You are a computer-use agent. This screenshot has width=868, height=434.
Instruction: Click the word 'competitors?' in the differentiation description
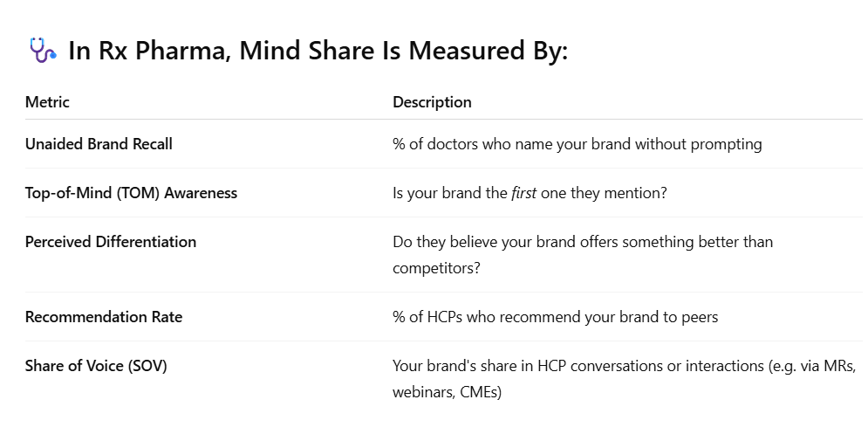click(x=436, y=268)
